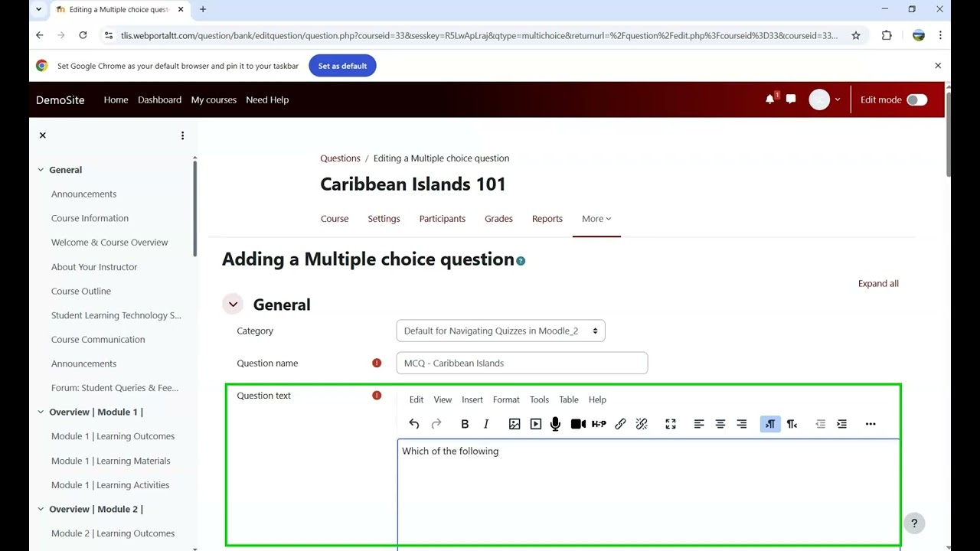Start audio recording with the microphone icon
Image resolution: width=980 pixels, height=551 pixels.
click(556, 424)
